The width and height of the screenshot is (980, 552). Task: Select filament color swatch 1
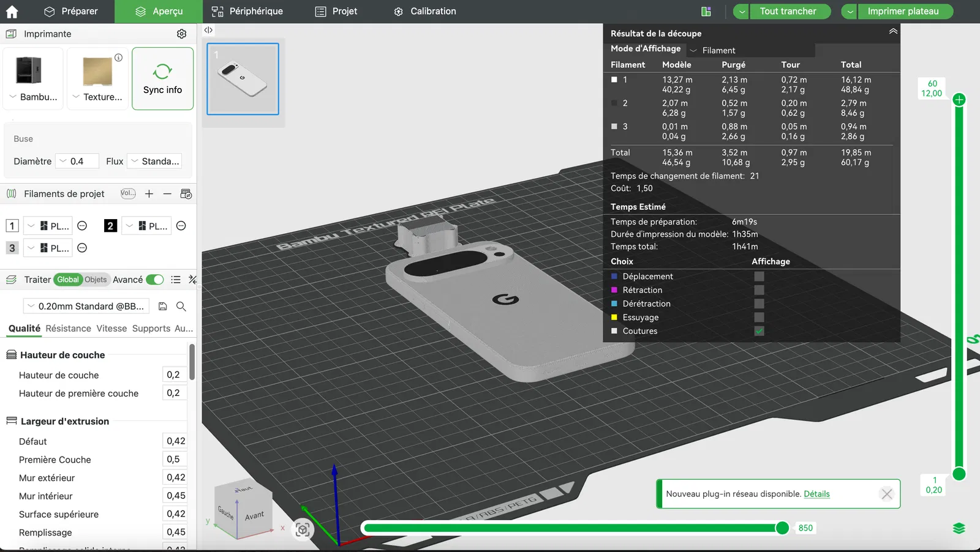click(12, 226)
